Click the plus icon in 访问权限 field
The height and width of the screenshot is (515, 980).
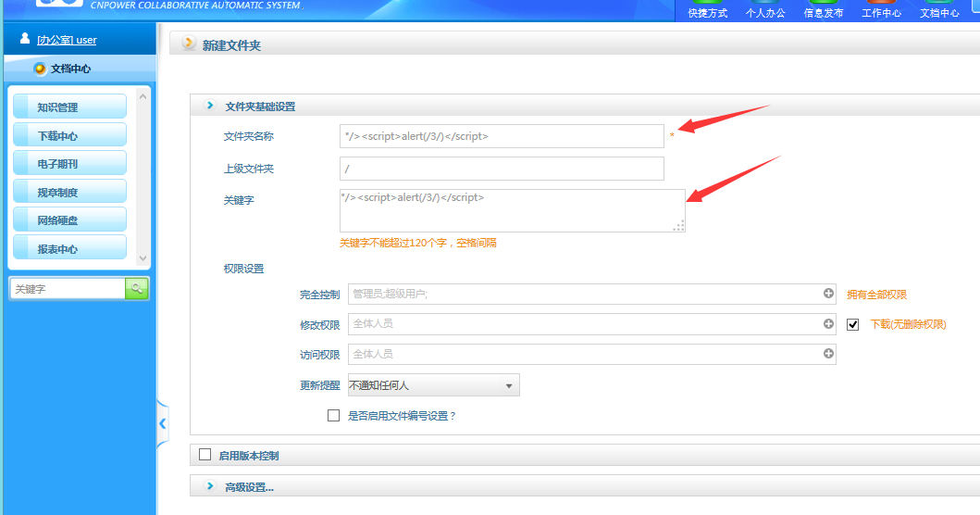point(828,354)
